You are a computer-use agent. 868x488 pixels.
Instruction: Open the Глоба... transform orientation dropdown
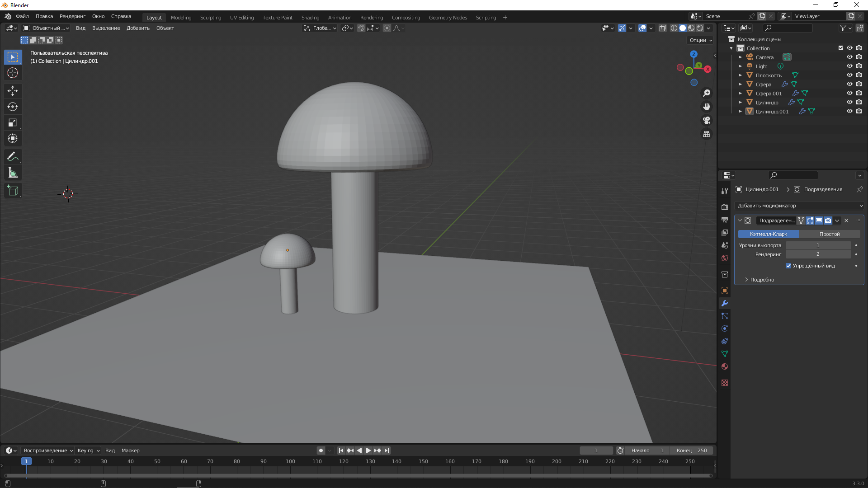(320, 28)
